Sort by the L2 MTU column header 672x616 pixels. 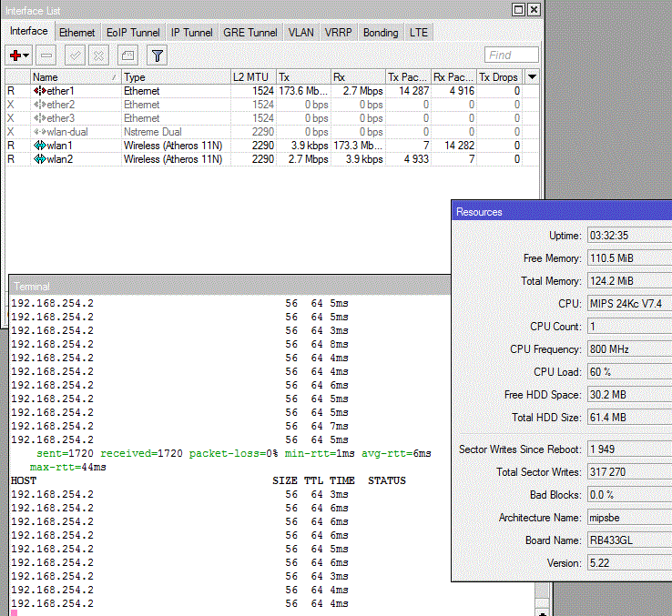pos(253,77)
